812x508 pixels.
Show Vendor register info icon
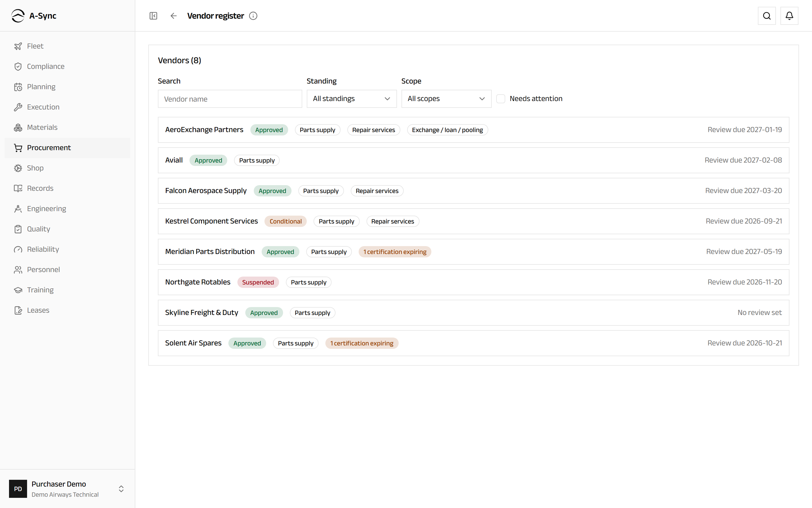[x=253, y=16]
